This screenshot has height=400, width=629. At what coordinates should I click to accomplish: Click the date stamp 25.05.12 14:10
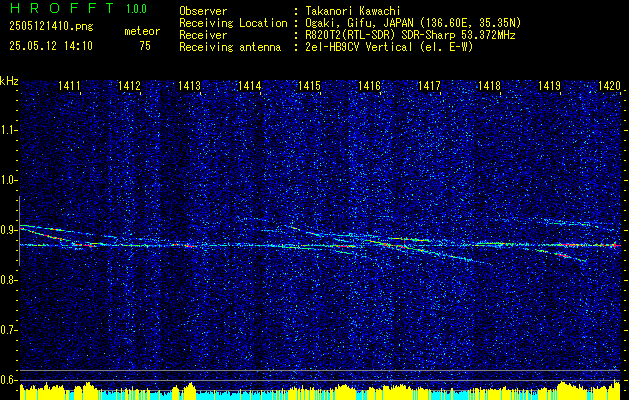point(51,46)
